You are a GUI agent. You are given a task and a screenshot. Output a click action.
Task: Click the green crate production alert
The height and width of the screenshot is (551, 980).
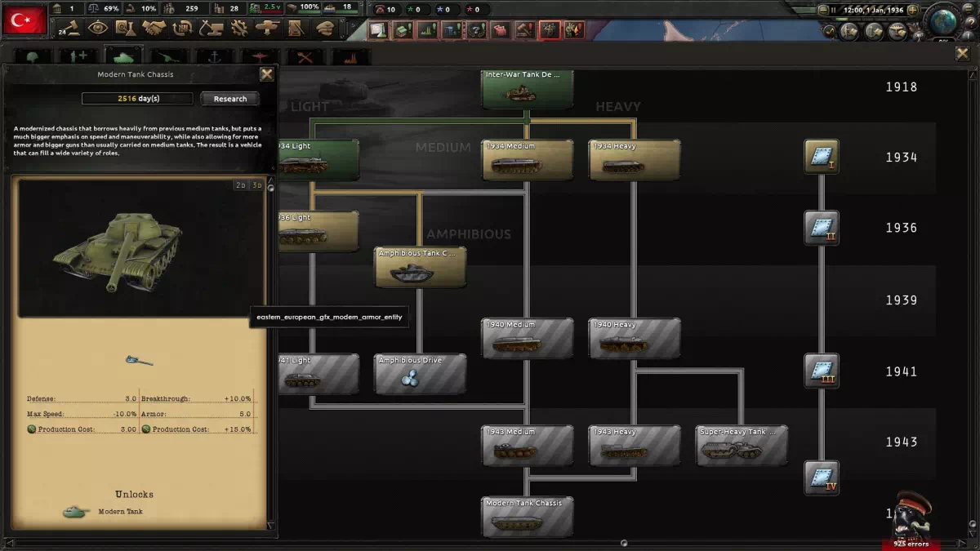[403, 30]
